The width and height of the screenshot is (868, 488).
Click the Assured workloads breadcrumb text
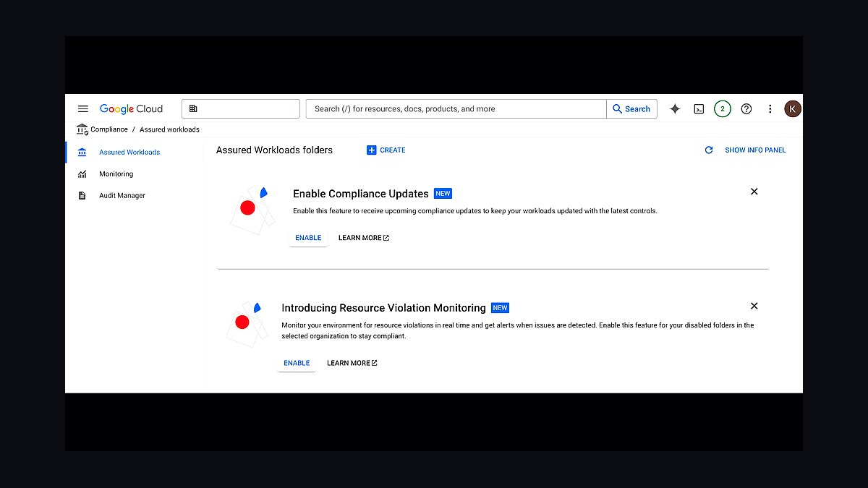(x=169, y=129)
